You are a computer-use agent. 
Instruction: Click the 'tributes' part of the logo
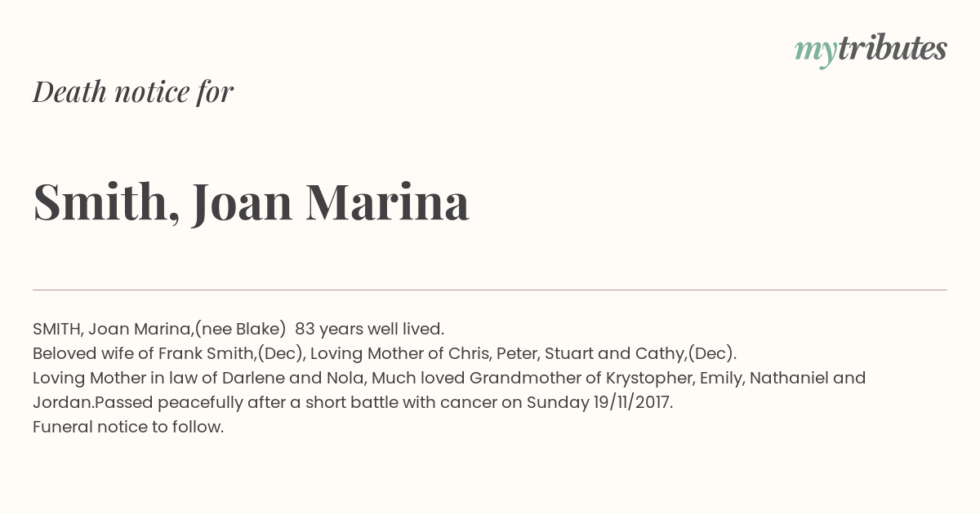pyautogui.click(x=893, y=48)
